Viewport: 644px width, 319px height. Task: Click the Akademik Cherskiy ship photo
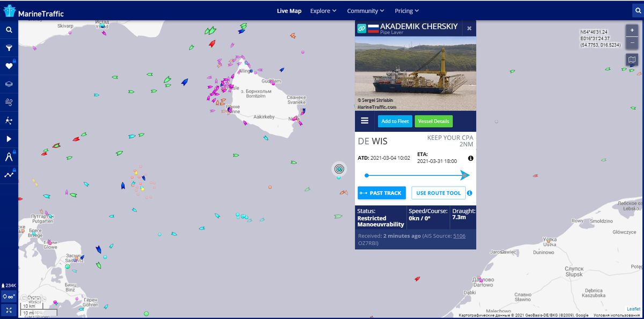pyautogui.click(x=415, y=74)
